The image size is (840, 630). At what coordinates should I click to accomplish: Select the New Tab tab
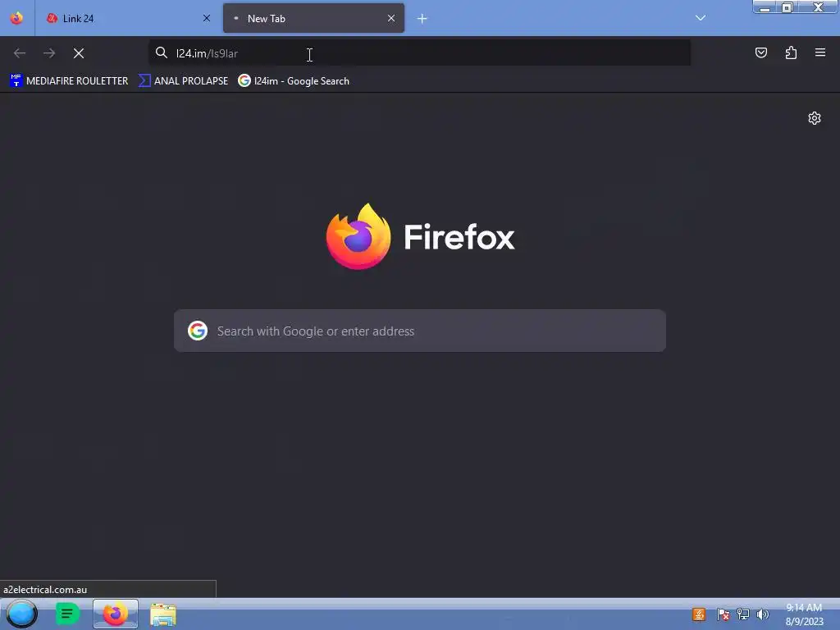coord(313,18)
